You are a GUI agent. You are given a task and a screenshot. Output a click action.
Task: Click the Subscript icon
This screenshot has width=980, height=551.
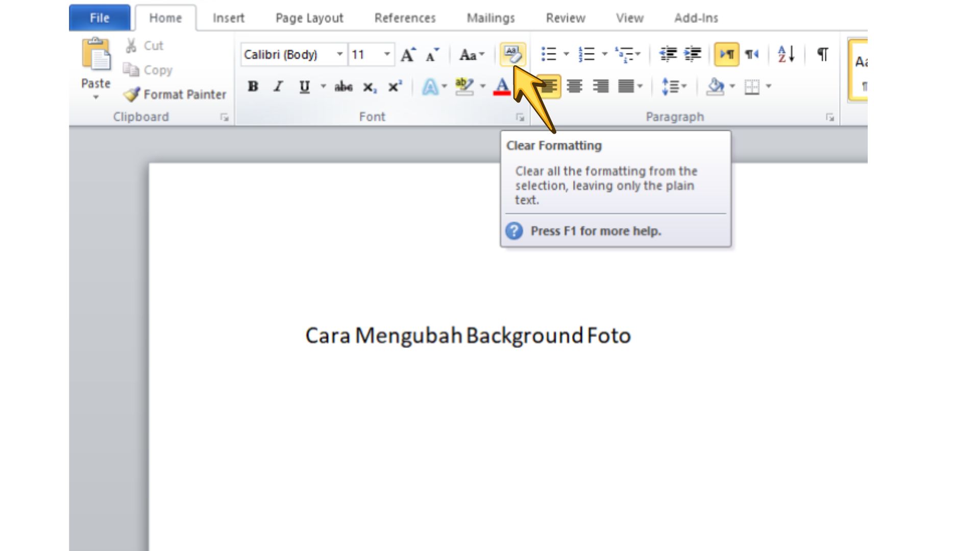point(370,87)
